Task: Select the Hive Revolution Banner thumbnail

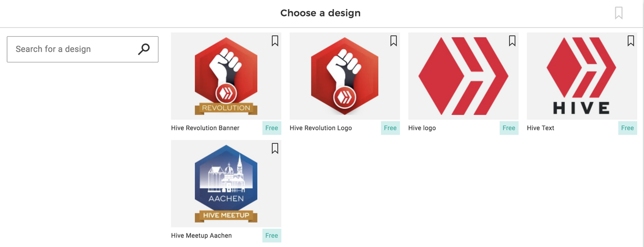Action: pos(226,76)
